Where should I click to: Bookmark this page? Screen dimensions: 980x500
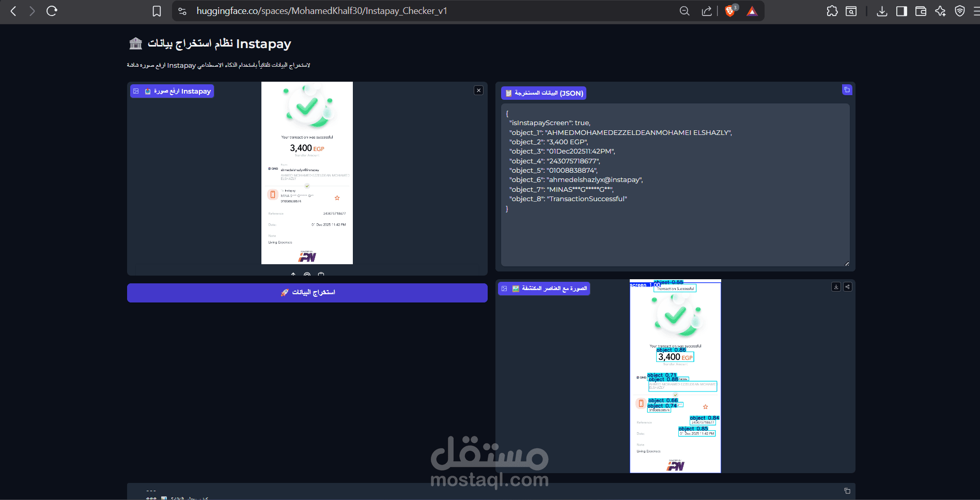(157, 11)
